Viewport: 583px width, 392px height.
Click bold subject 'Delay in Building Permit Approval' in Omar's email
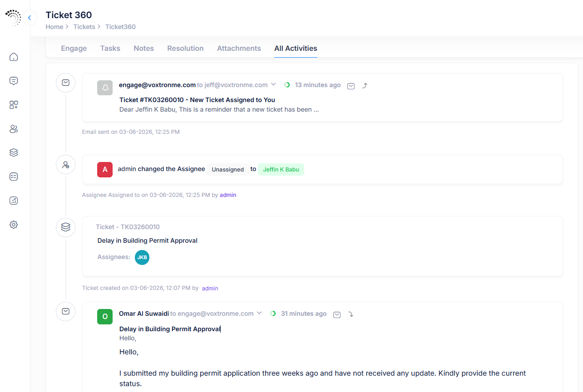(x=170, y=329)
